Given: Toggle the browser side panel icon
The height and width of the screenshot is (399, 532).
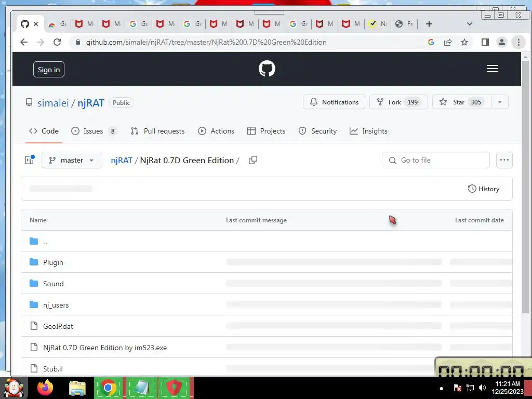Looking at the screenshot, I should click(485, 42).
